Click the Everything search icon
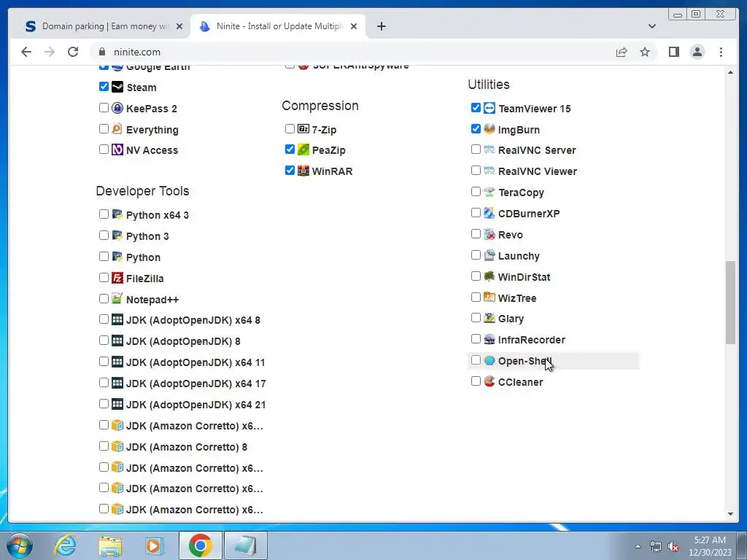The image size is (747, 560). (117, 128)
